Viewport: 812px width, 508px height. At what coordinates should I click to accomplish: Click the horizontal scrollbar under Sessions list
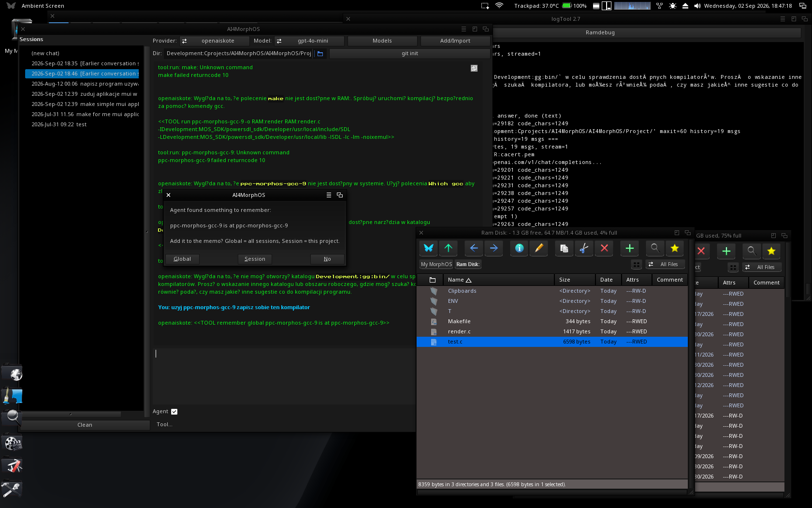pos(71,414)
